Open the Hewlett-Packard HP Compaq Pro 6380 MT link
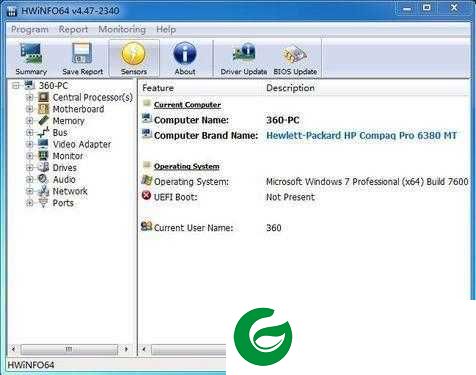The image size is (476, 375). pos(361,135)
